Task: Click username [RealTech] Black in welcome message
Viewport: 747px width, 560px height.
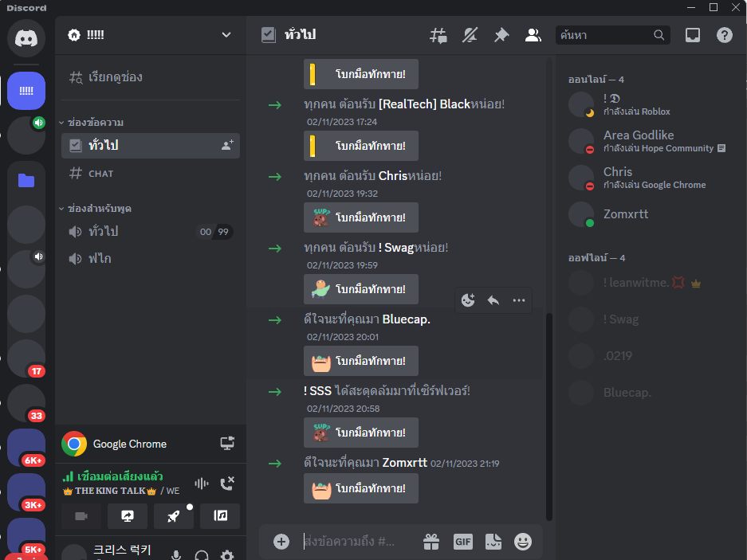Action: pos(424,104)
